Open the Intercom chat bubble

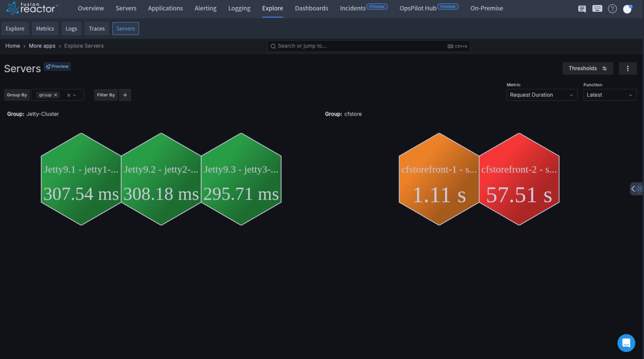(x=626, y=343)
